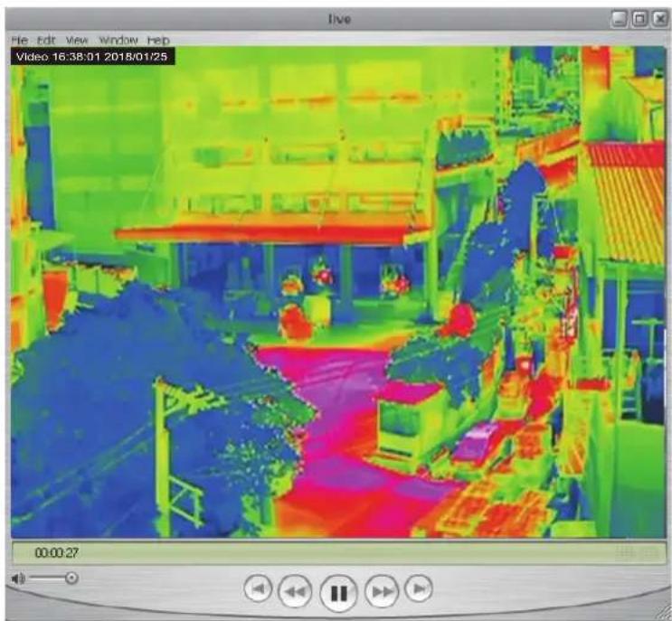Pause the video with the center pause button
Screen dimensions: 672x621
[x=338, y=593]
